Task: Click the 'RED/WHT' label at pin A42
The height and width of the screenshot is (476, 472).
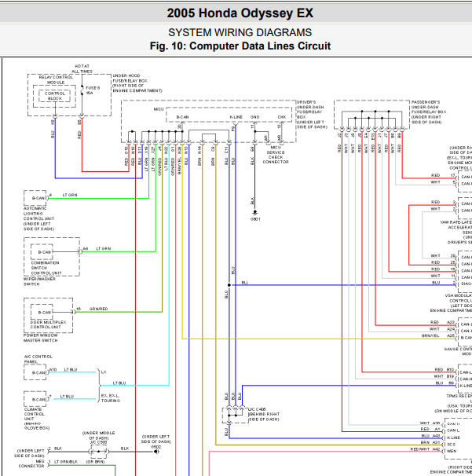Action: [x=420, y=449]
